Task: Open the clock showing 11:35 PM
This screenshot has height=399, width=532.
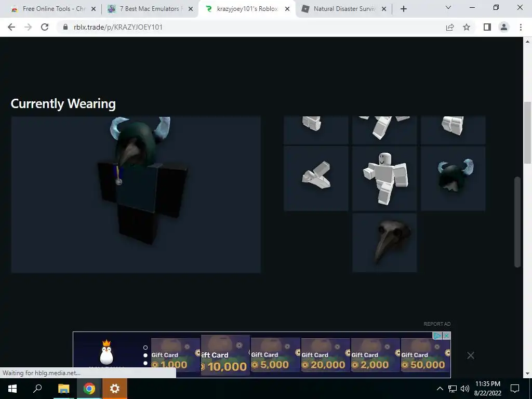Action: coord(487,389)
